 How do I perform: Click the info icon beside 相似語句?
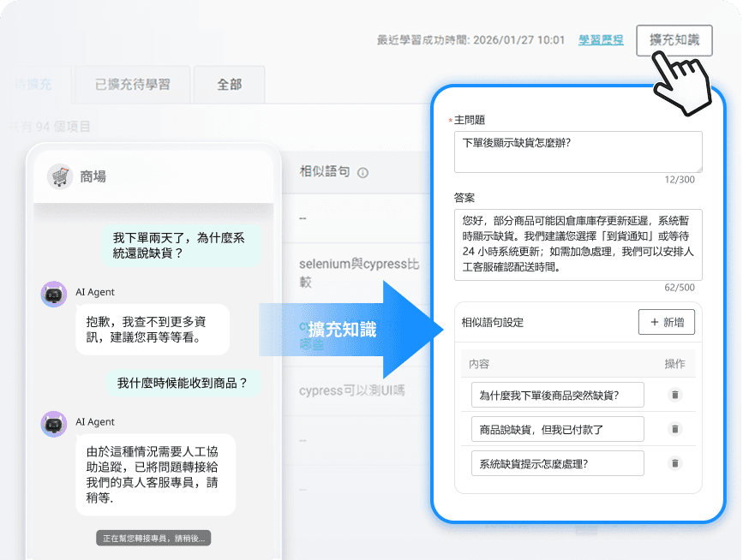pyautogui.click(x=363, y=173)
